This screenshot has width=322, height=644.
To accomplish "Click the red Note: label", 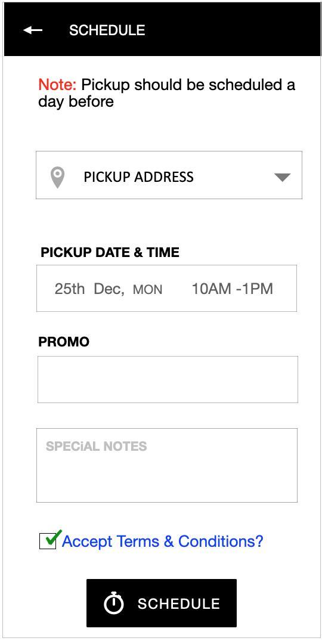I will click(57, 85).
